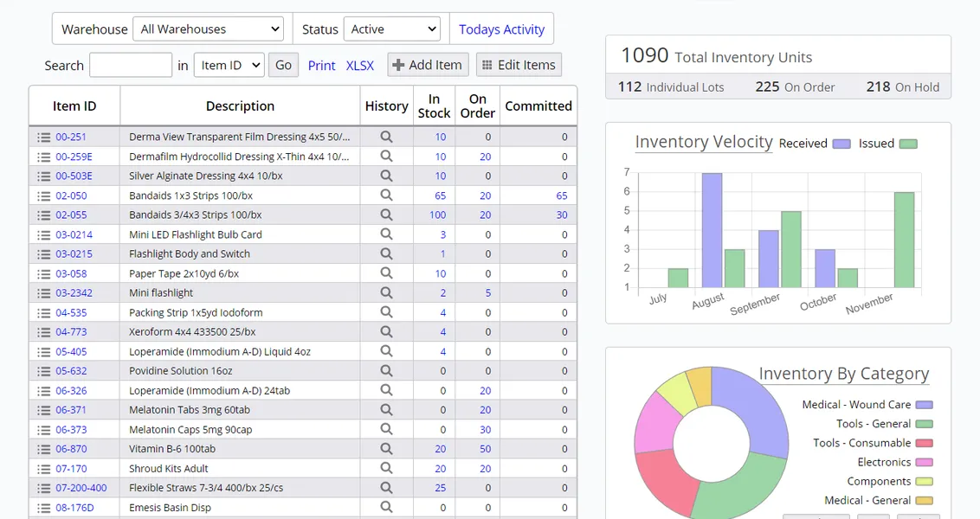Image resolution: width=980 pixels, height=519 pixels.
Task: Open the Item ID search field selector
Action: [x=229, y=66]
